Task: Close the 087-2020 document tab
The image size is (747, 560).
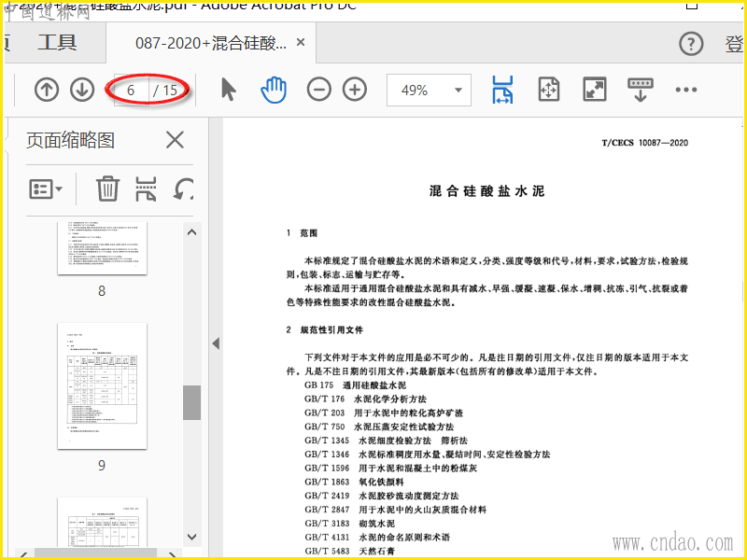Action: coord(301,42)
